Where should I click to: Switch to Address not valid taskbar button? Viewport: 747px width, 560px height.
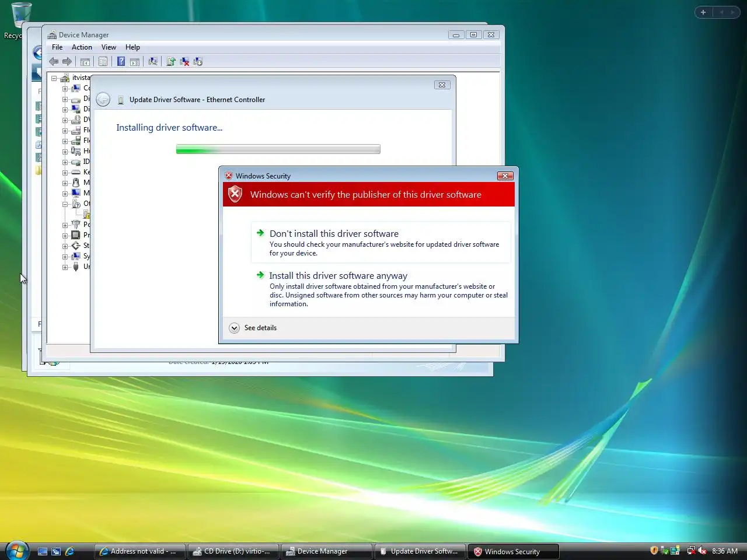point(140,551)
